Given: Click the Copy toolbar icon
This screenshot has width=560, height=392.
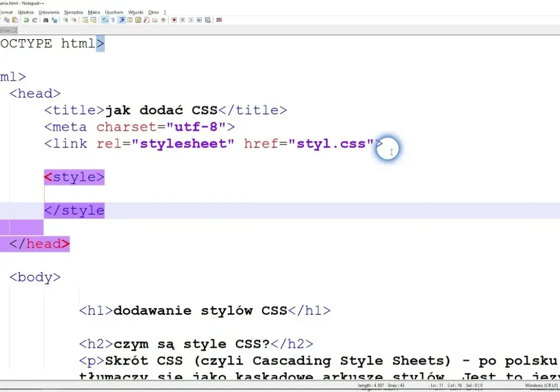Looking at the screenshot, I should (x=7, y=20).
